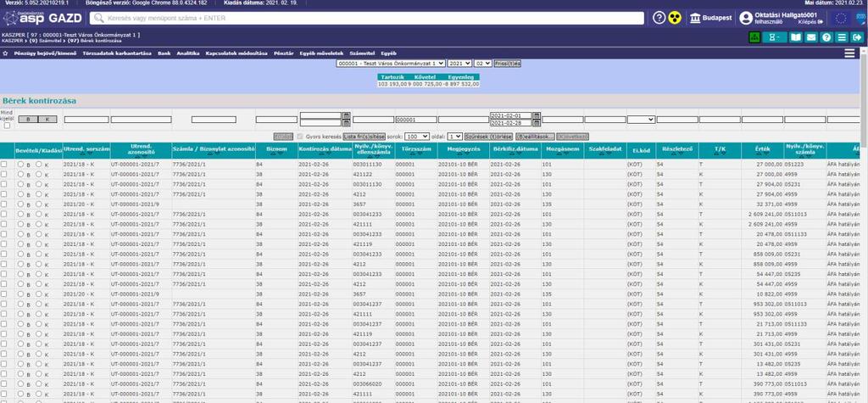This screenshot has width=868, height=403.
Task: Check the row checkbox for value 20 478,00 0511133
Action: [4, 234]
